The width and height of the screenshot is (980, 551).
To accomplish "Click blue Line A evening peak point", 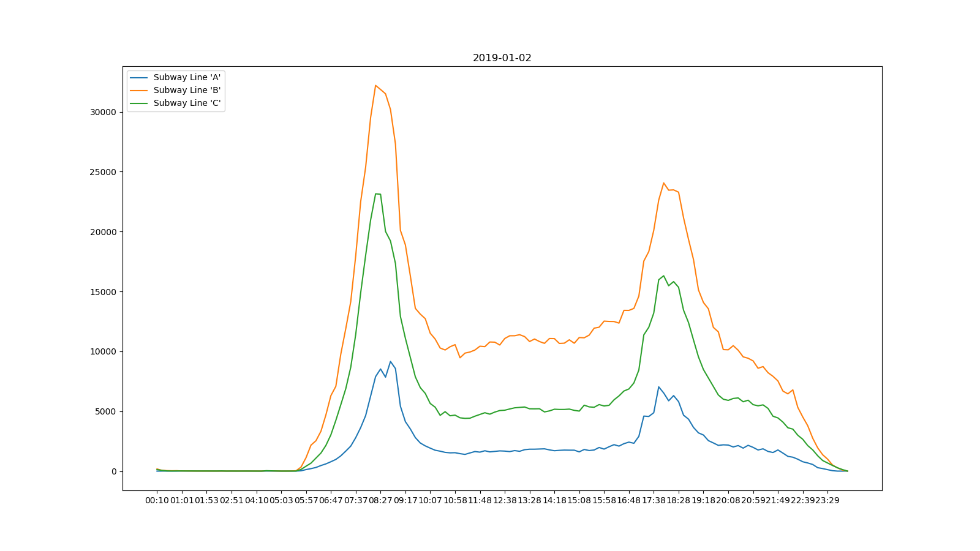I will [x=658, y=387].
